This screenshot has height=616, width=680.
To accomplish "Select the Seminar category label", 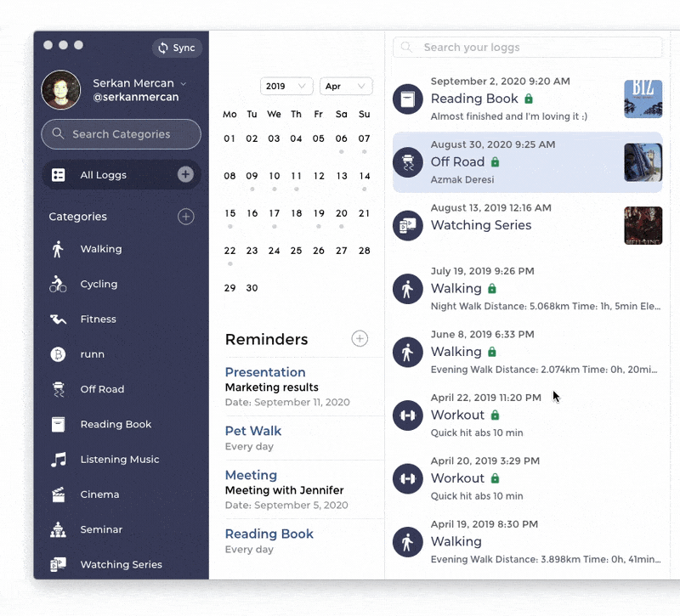I will [x=101, y=529].
